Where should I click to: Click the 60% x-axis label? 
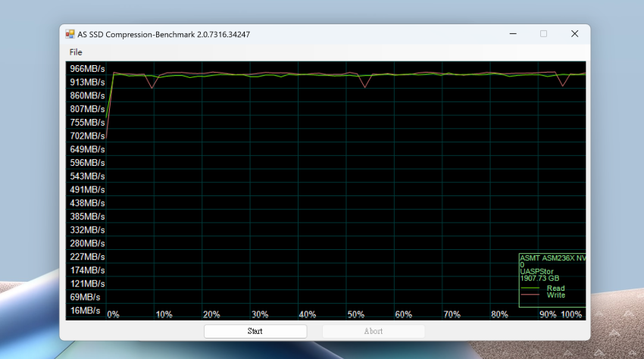403,314
